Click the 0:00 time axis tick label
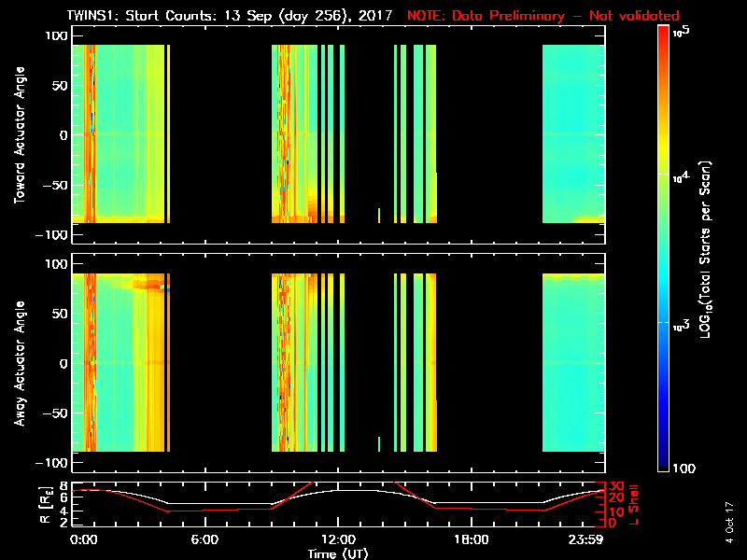This screenshot has width=747, height=560. [84, 539]
